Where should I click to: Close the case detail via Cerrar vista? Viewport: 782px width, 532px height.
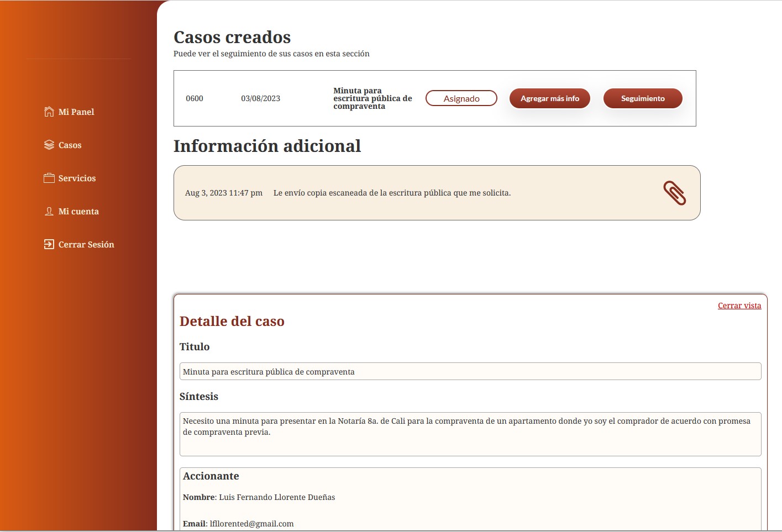click(x=739, y=305)
